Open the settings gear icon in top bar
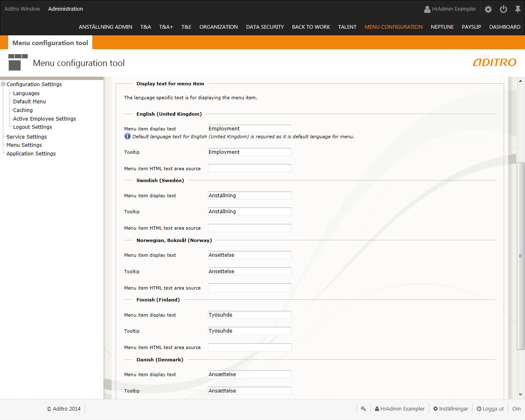The height and width of the screenshot is (420, 525). 488,9
